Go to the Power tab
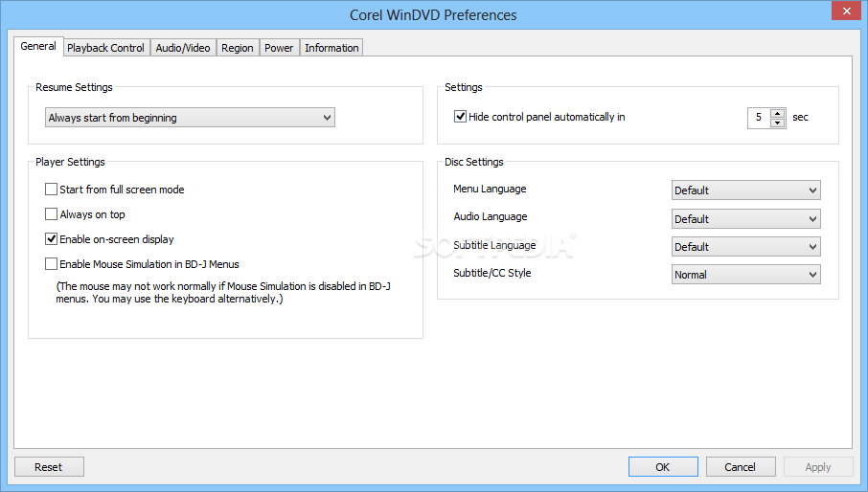868x492 pixels. pos(279,48)
